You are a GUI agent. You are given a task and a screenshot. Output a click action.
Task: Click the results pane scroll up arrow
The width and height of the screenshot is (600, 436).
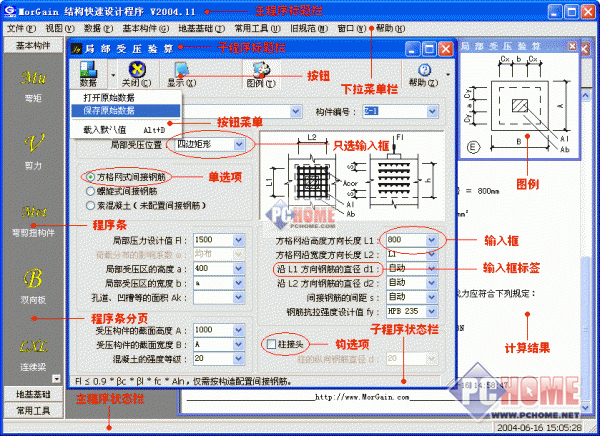tap(585, 95)
